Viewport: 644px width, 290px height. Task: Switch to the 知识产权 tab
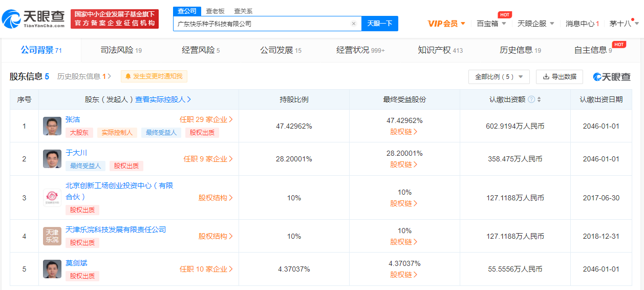tap(440, 50)
